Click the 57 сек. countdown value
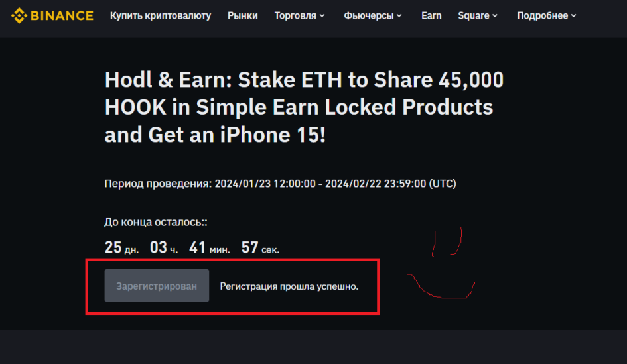This screenshot has height=364, width=627. coord(260,248)
